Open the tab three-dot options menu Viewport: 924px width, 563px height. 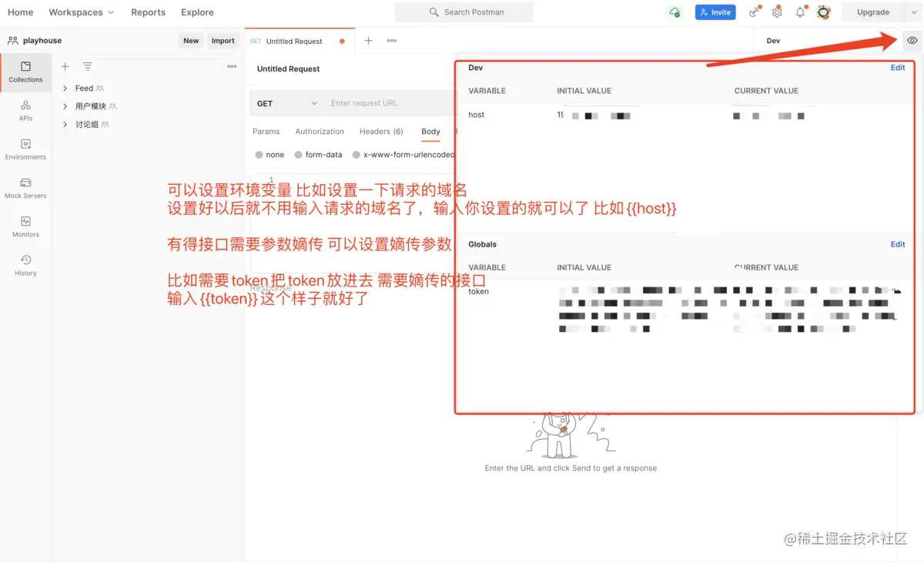pos(392,41)
